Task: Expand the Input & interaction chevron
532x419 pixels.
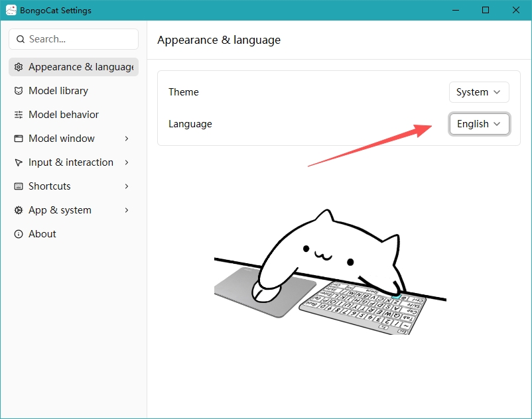Action: 127,162
